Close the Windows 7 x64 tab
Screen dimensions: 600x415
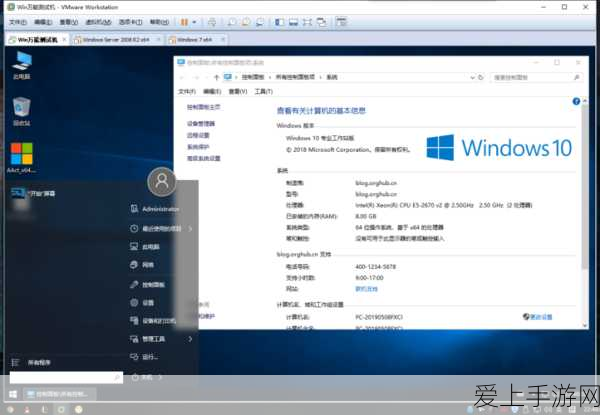coord(223,39)
